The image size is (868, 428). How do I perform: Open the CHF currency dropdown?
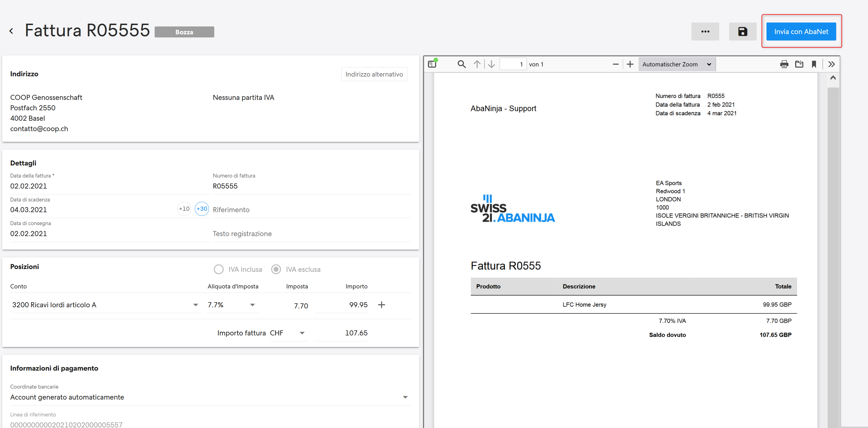point(288,333)
